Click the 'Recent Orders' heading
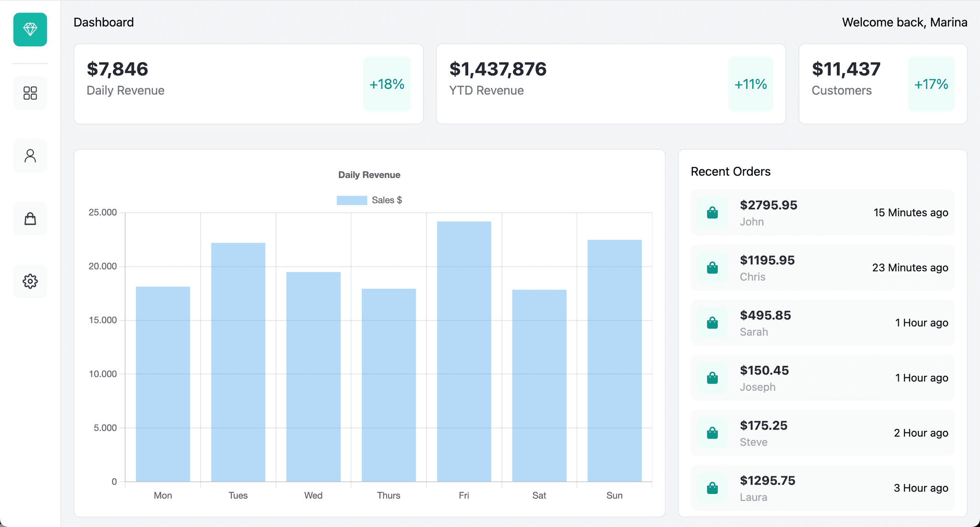The width and height of the screenshot is (980, 527). click(x=731, y=172)
